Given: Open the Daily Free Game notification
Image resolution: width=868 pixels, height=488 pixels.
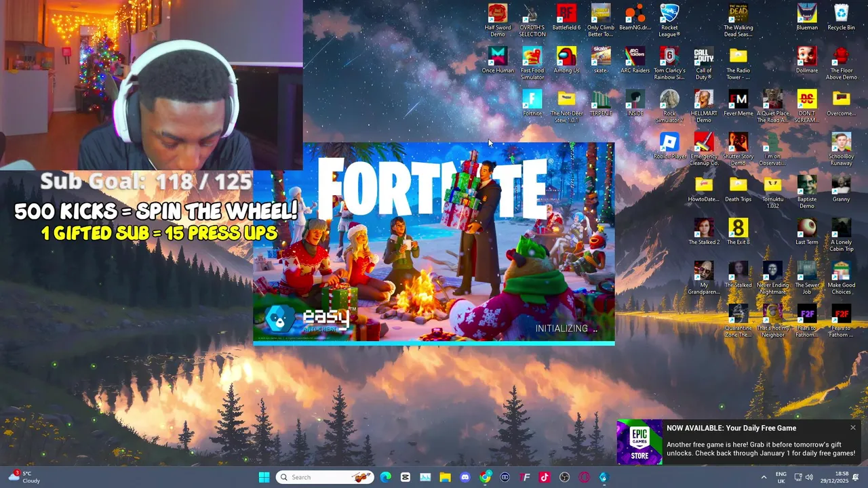Looking at the screenshot, I should point(739,442).
